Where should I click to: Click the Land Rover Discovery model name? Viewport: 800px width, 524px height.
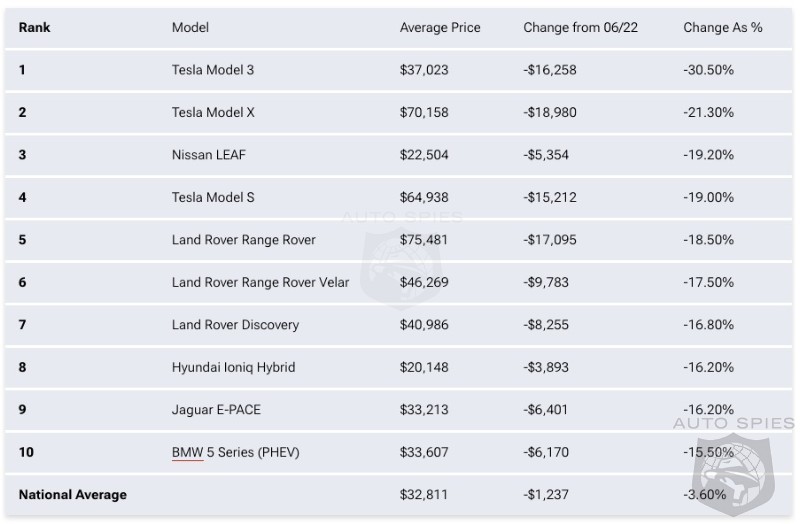pyautogui.click(x=235, y=325)
